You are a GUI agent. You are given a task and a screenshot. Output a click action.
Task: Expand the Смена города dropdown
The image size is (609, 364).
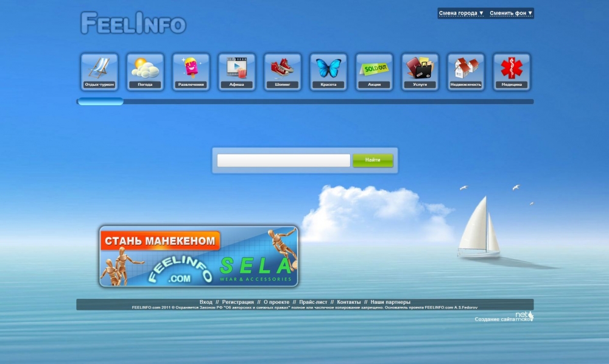point(461,13)
